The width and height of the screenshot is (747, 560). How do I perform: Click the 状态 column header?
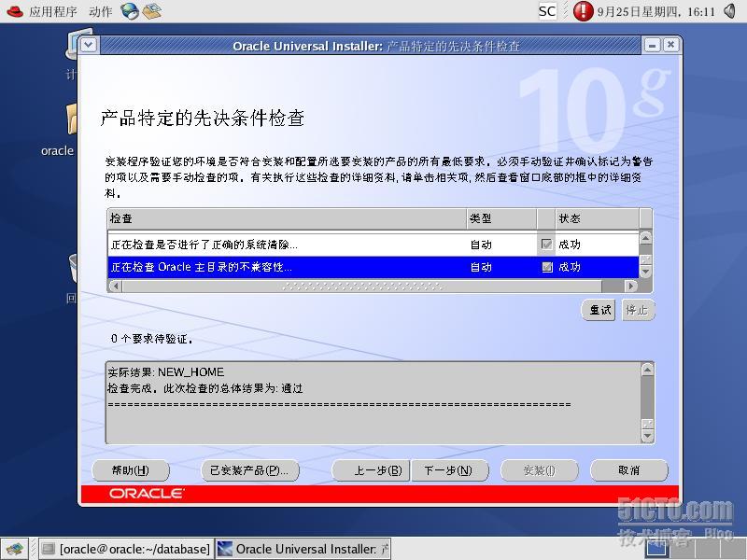[597, 218]
